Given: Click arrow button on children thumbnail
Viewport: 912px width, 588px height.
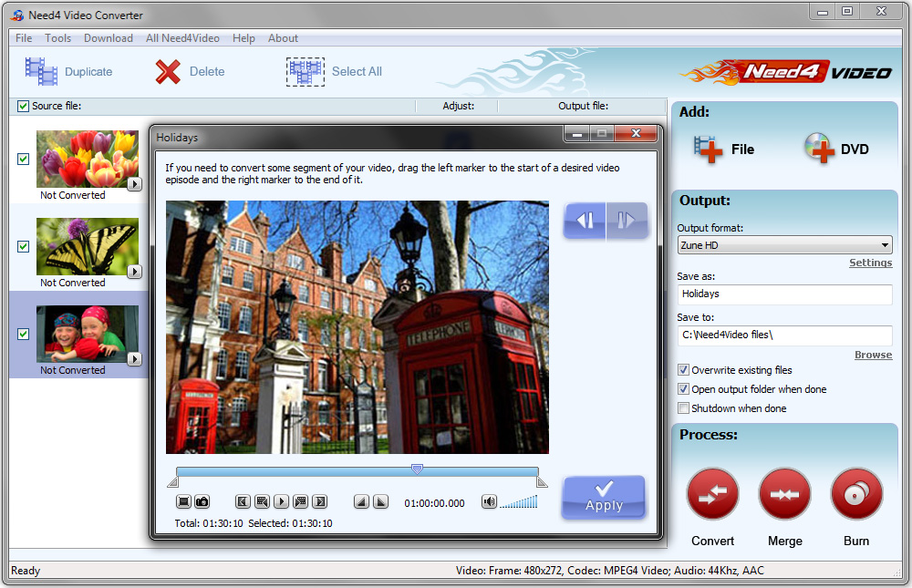Looking at the screenshot, I should [x=134, y=359].
